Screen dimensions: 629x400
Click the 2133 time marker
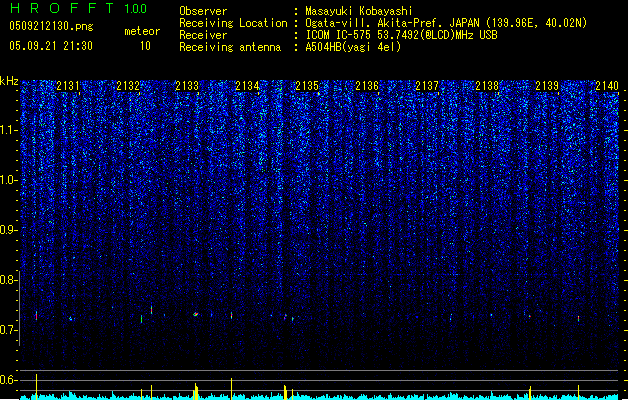pos(187,86)
